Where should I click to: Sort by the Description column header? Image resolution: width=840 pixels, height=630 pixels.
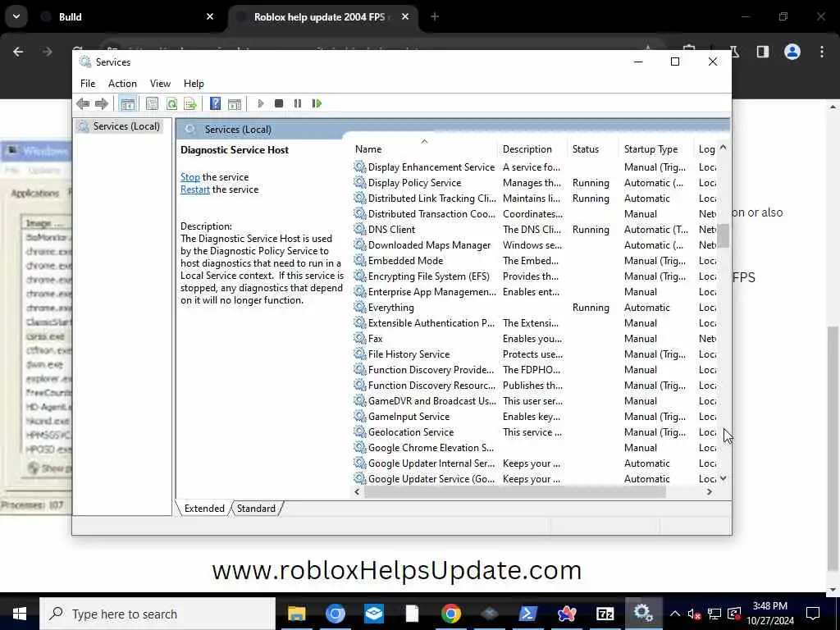pos(532,149)
